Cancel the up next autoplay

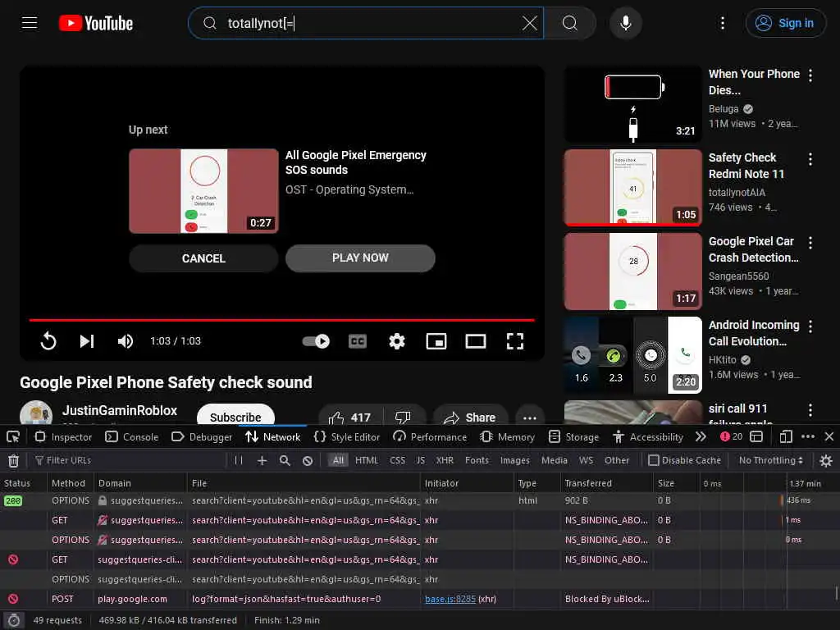click(203, 258)
